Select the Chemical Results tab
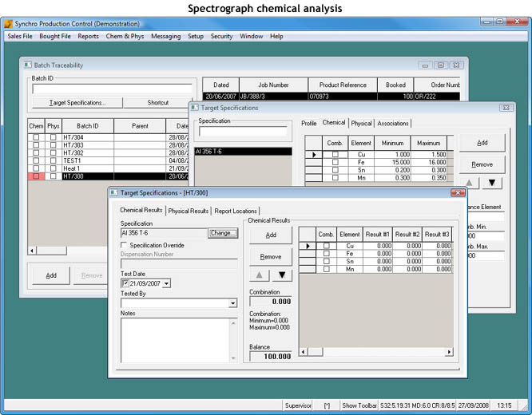Viewport: 532px width, 415px height. point(141,210)
